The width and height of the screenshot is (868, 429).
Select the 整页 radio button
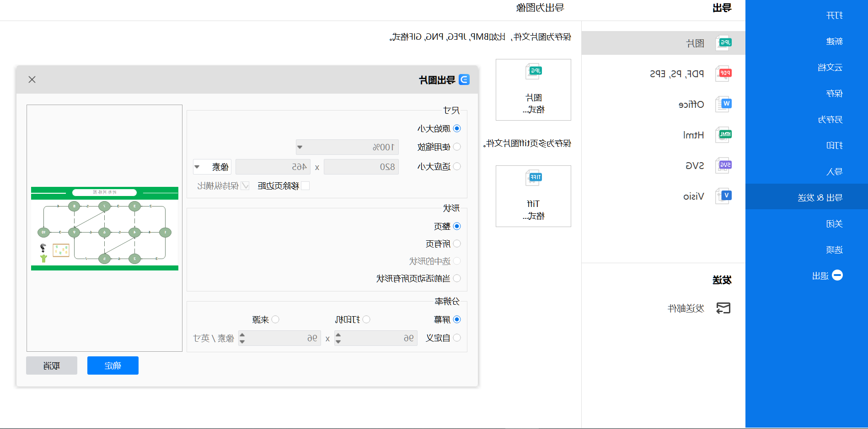pos(457,226)
